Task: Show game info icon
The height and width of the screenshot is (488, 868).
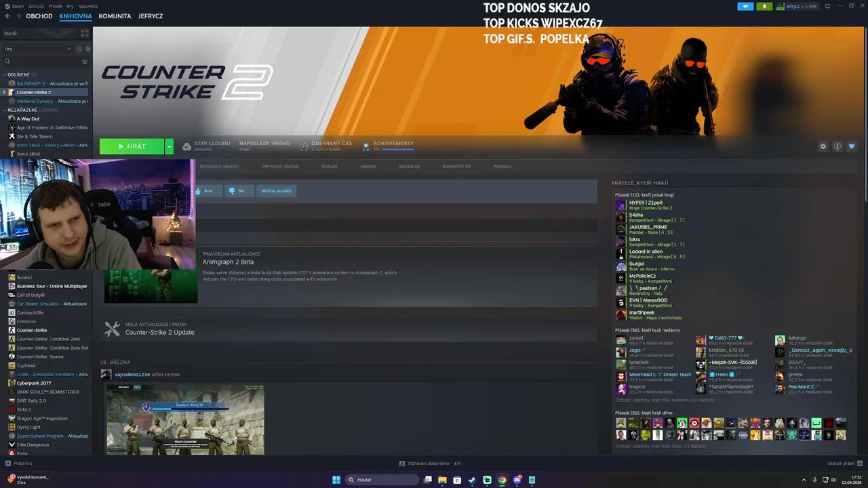Action: [837, 146]
